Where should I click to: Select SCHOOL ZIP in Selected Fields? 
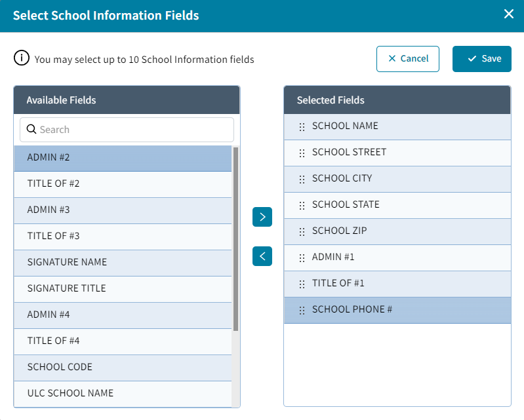(x=397, y=232)
